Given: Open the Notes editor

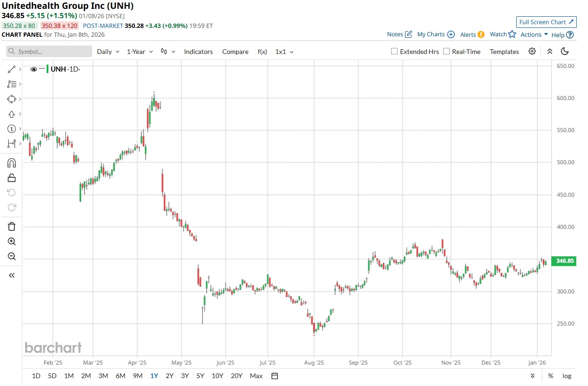Looking at the screenshot, I should point(399,34).
